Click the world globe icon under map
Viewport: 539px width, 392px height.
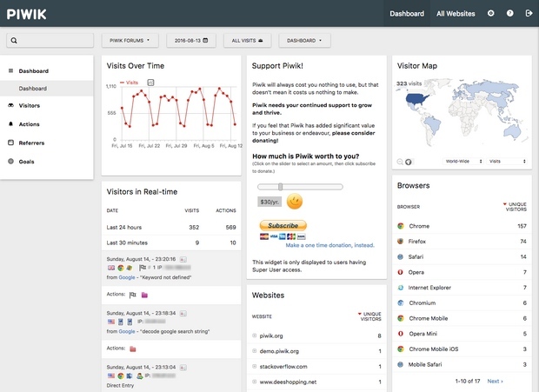coord(409,162)
